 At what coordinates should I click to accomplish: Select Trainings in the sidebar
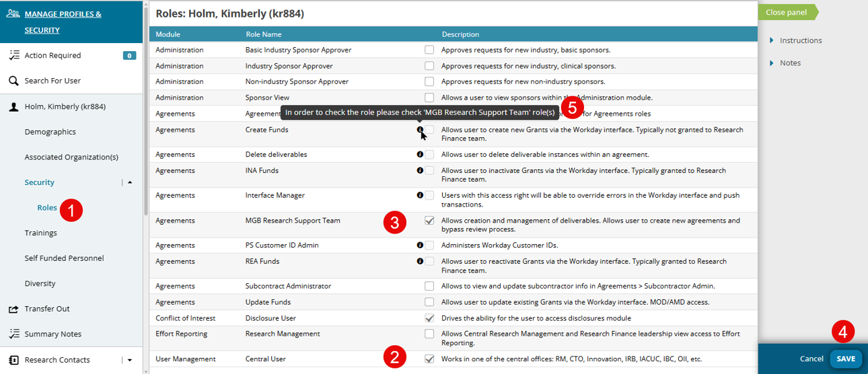(x=41, y=233)
